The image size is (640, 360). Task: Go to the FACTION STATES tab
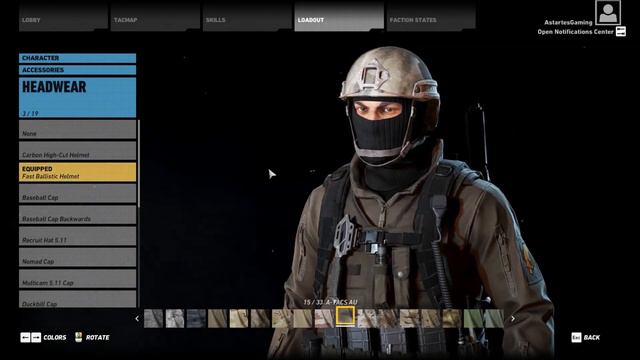tap(431, 16)
